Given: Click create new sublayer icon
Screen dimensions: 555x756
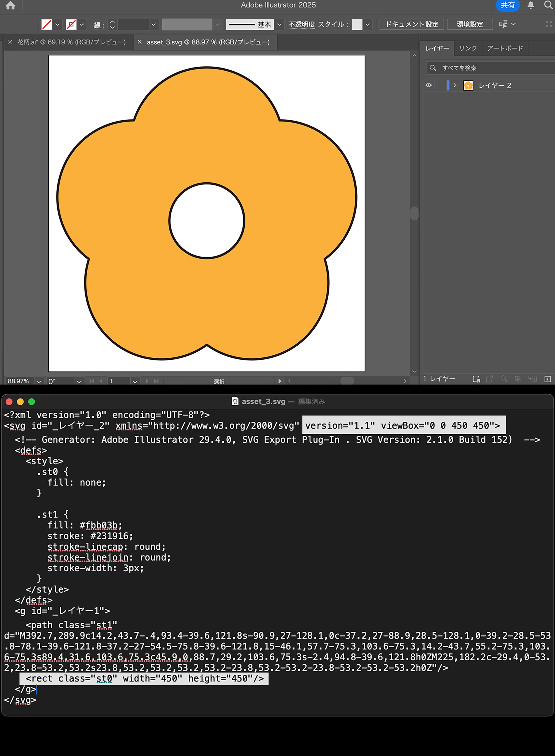Looking at the screenshot, I should click(533, 379).
